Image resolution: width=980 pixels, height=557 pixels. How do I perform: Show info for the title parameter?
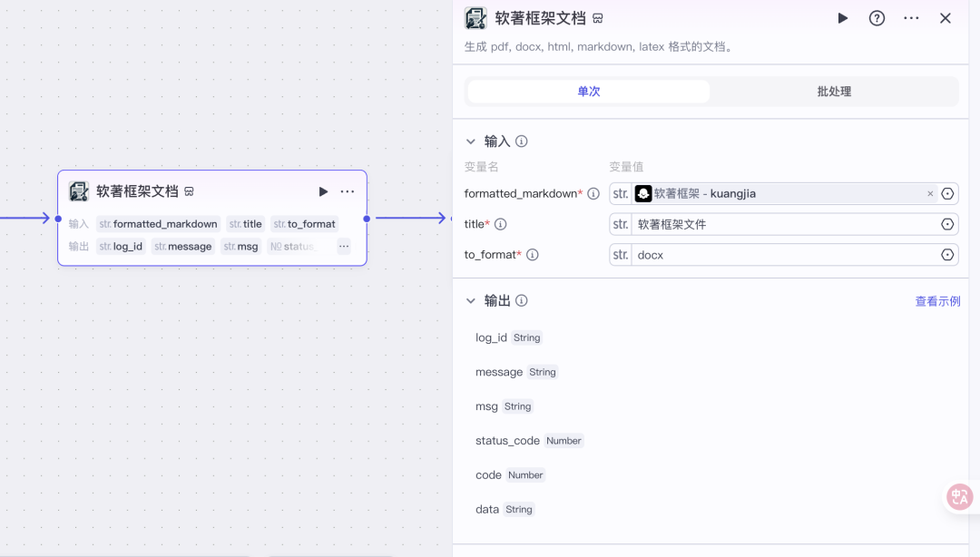pyautogui.click(x=501, y=224)
